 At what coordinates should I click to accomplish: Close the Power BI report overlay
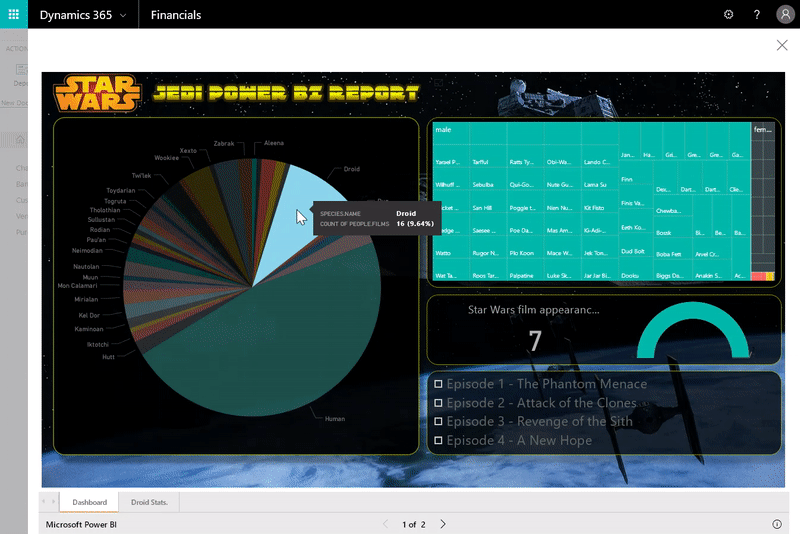[x=782, y=45]
